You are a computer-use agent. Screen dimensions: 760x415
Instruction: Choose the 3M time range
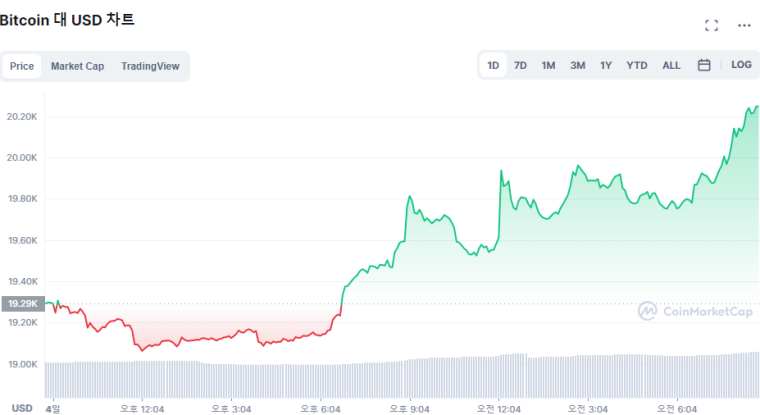tap(577, 65)
